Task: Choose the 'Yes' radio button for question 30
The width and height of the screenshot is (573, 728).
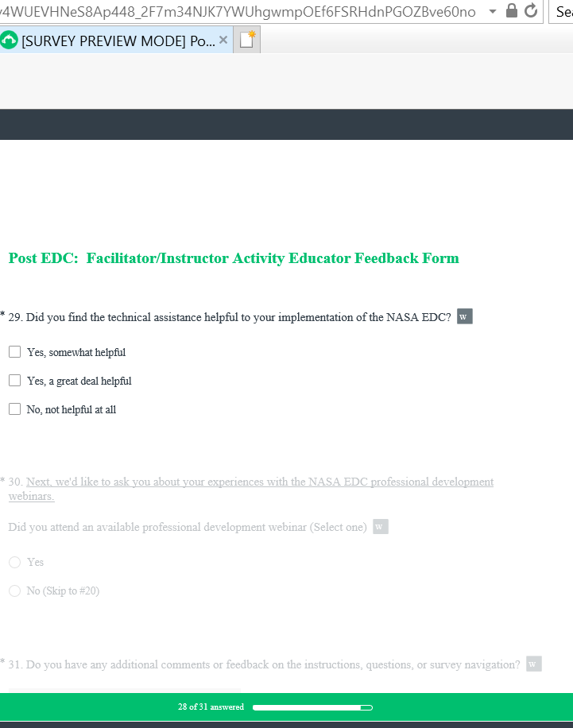Action: tap(14, 562)
